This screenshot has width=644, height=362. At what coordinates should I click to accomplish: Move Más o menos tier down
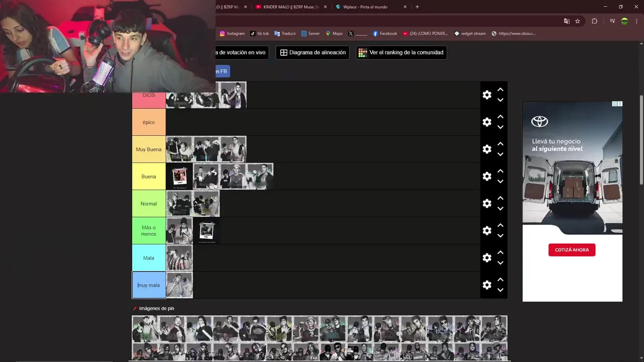[x=500, y=236]
